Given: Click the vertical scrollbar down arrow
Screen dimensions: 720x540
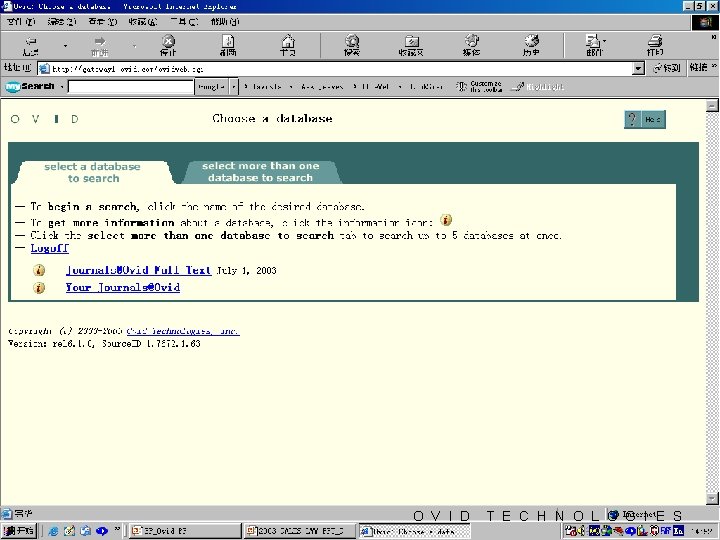Looking at the screenshot, I should [x=712, y=499].
